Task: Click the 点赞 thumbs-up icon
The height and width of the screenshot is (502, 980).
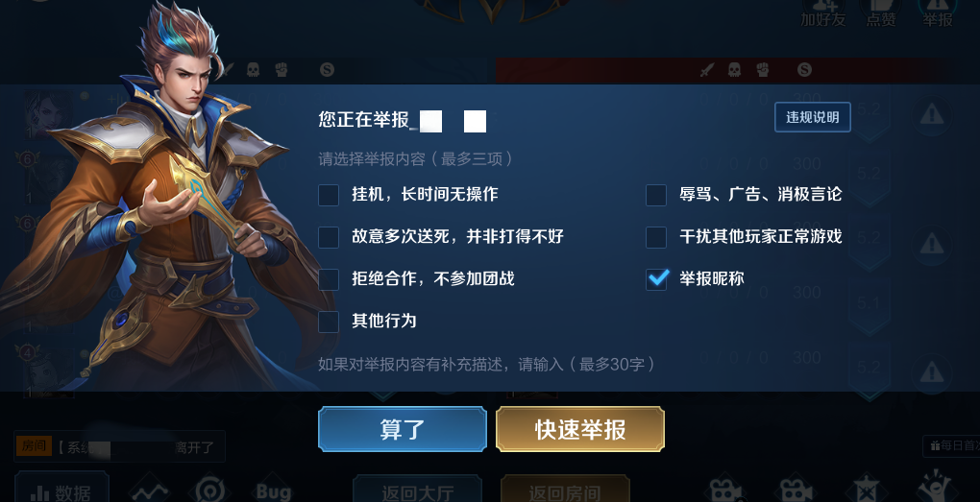Action: (x=881, y=13)
